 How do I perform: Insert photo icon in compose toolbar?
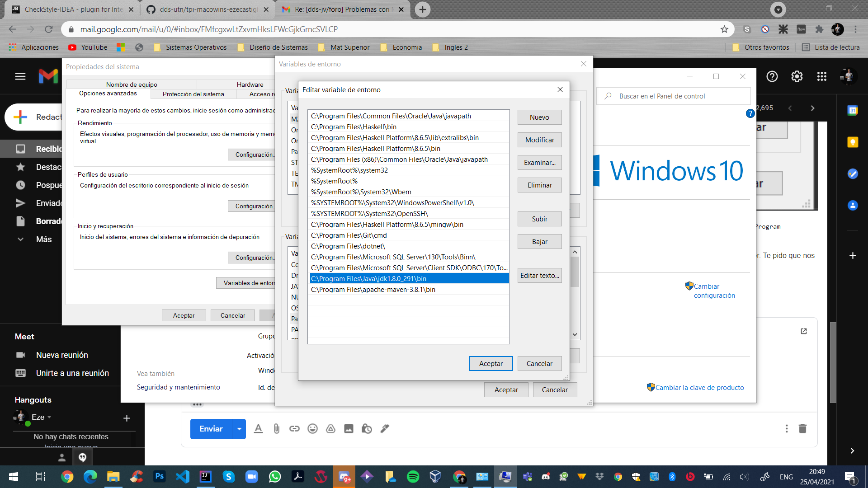(x=349, y=429)
